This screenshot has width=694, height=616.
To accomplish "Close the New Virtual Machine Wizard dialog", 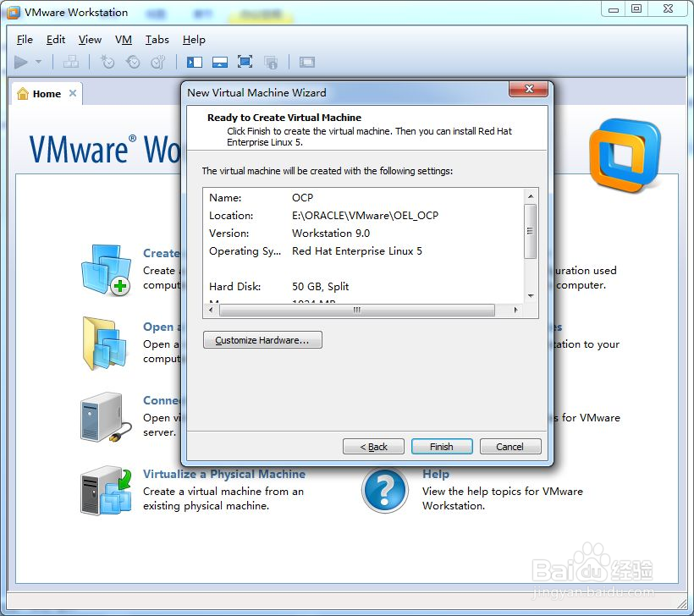I will click(x=528, y=89).
